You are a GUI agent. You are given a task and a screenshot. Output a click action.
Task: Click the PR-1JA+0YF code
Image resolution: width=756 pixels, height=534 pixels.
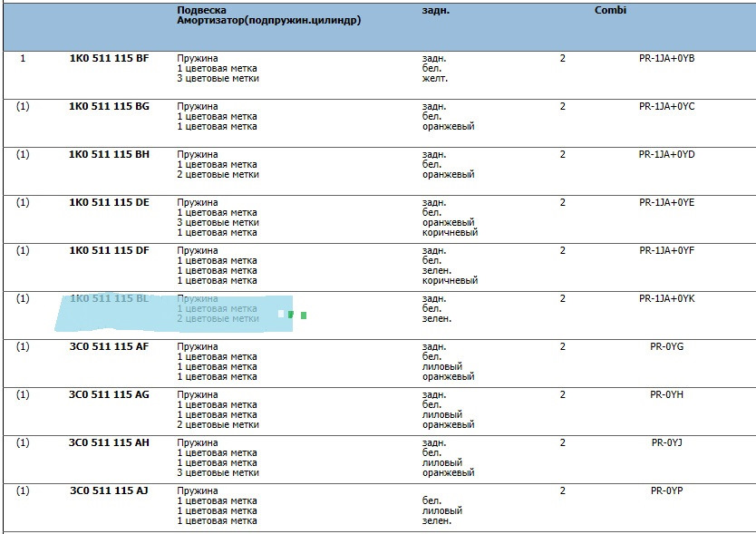(x=667, y=250)
